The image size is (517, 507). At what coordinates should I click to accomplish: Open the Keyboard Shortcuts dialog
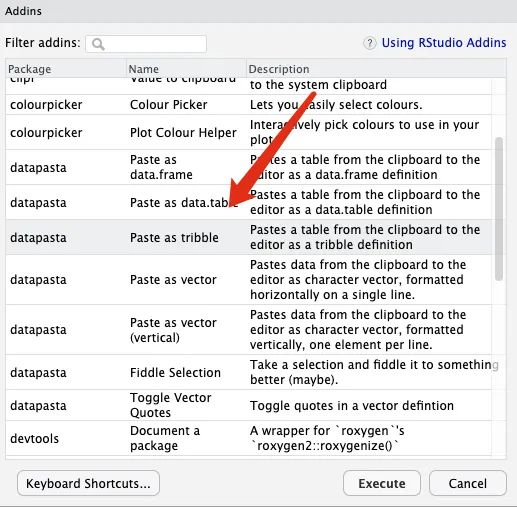(88, 483)
